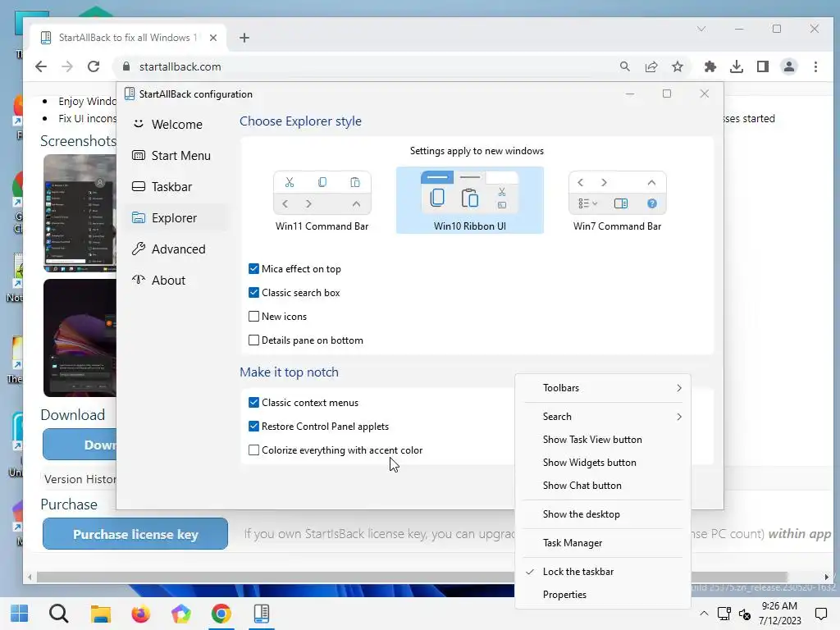Close the StartAllBack browser tab

(x=213, y=38)
